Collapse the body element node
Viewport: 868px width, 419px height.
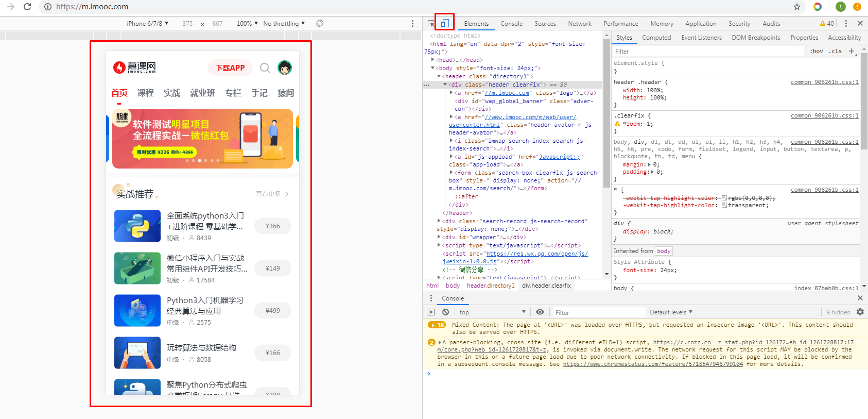[x=432, y=68]
